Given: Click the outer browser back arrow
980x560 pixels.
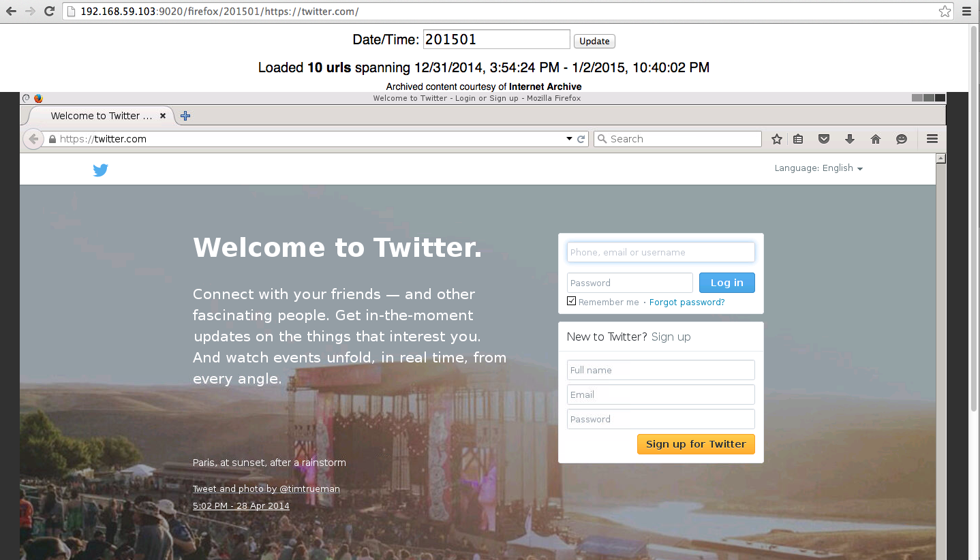Looking at the screenshot, I should click(x=11, y=11).
